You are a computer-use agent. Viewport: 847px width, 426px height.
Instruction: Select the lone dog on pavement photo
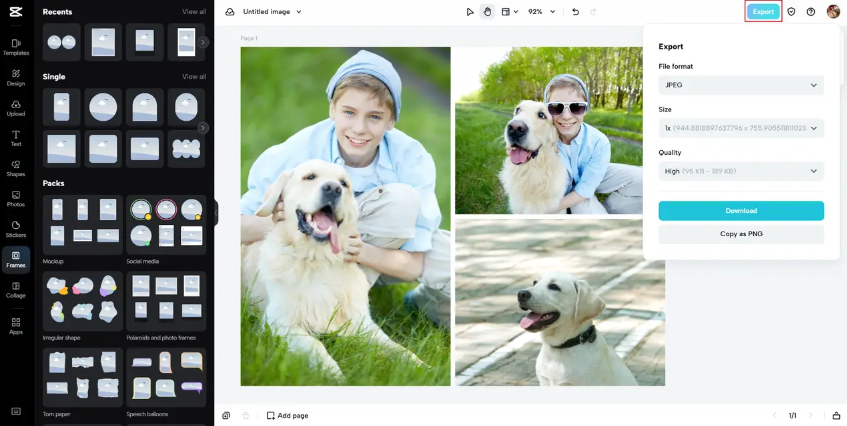click(560, 302)
